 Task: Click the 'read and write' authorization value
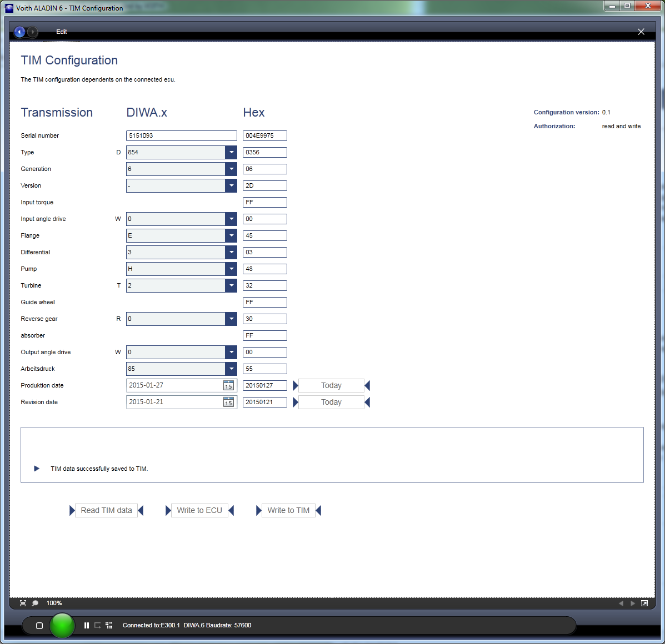621,126
